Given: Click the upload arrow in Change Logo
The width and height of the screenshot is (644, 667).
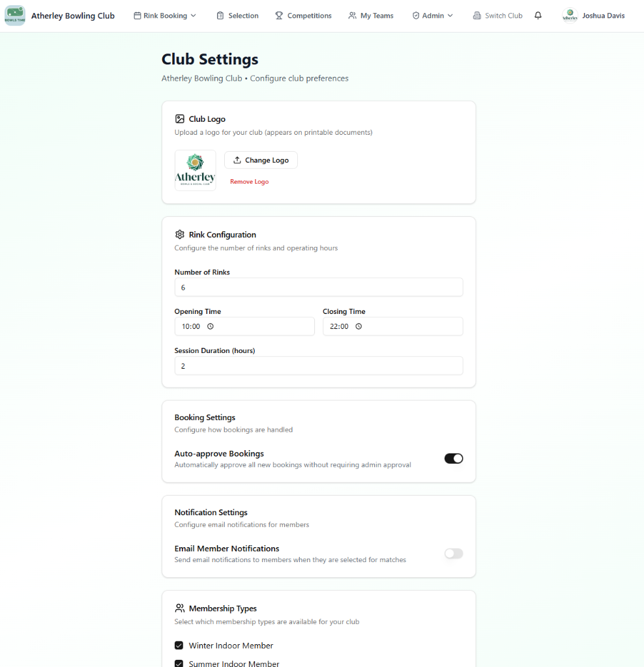Looking at the screenshot, I should [x=237, y=160].
